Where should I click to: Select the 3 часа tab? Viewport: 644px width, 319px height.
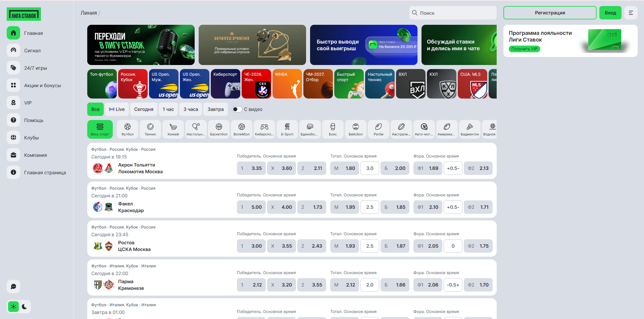(191, 109)
